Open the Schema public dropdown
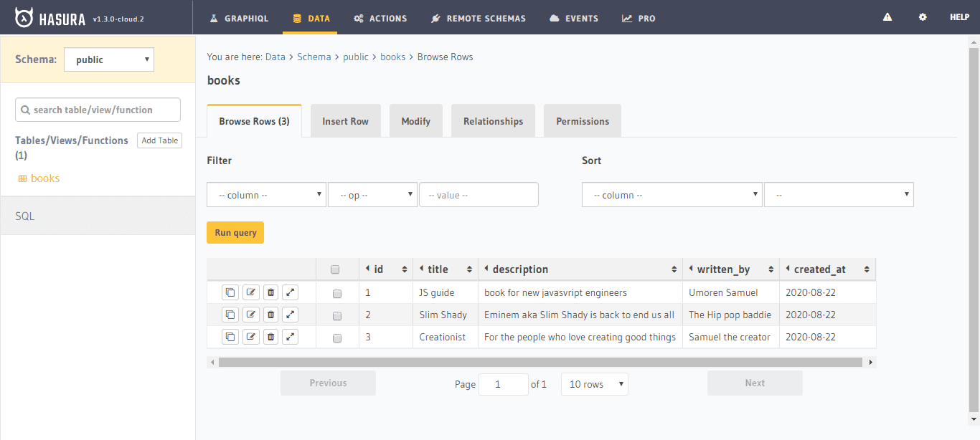This screenshot has width=980, height=440. click(x=109, y=59)
